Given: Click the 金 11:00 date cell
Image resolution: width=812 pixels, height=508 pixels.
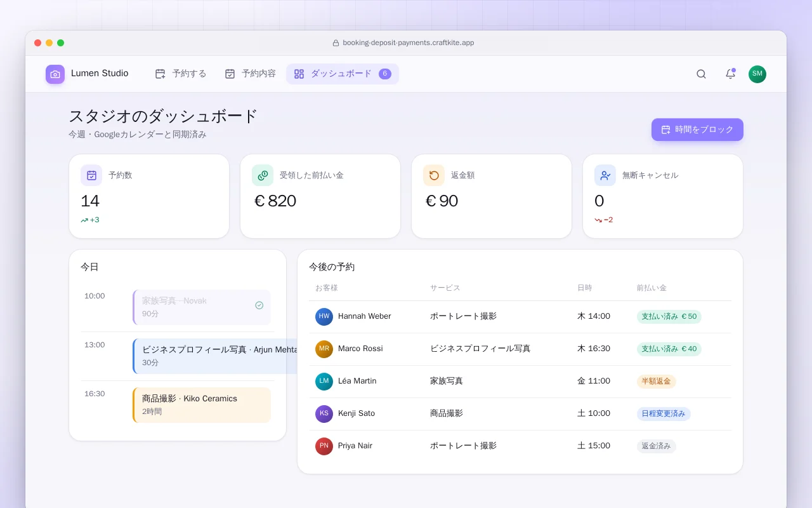Looking at the screenshot, I should 594,381.
